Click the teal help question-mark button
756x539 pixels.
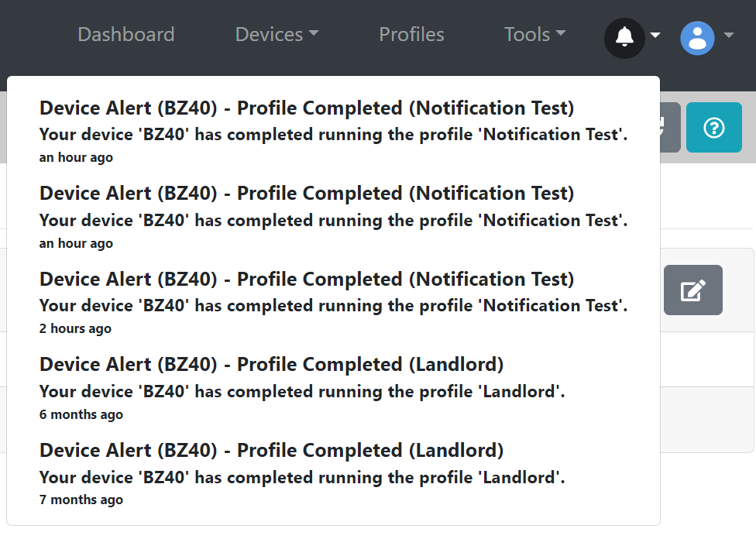[714, 127]
